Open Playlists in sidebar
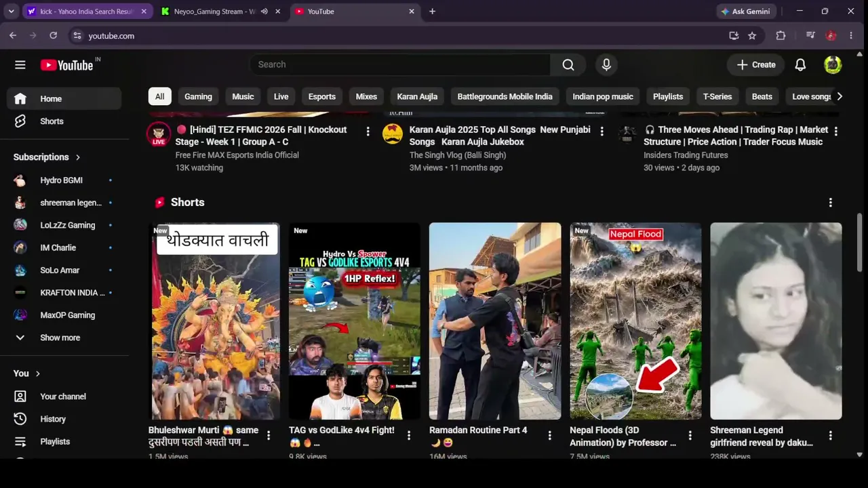The width and height of the screenshot is (868, 488). click(x=64, y=441)
